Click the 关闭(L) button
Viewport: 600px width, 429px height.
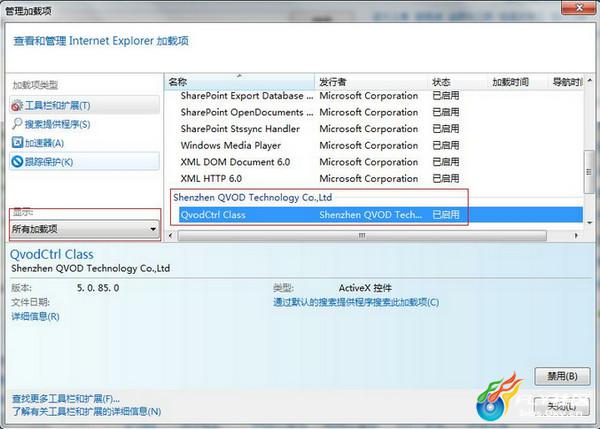pyautogui.click(x=562, y=406)
